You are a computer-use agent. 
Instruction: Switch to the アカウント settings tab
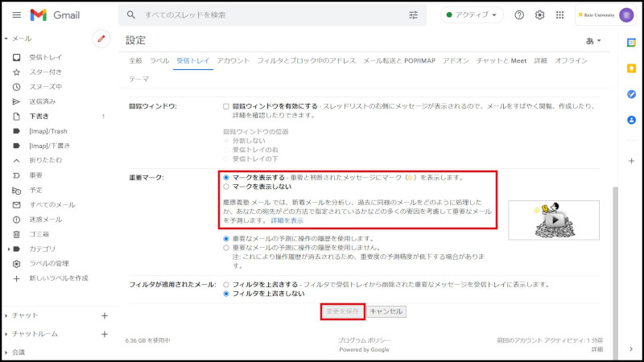[x=233, y=60]
